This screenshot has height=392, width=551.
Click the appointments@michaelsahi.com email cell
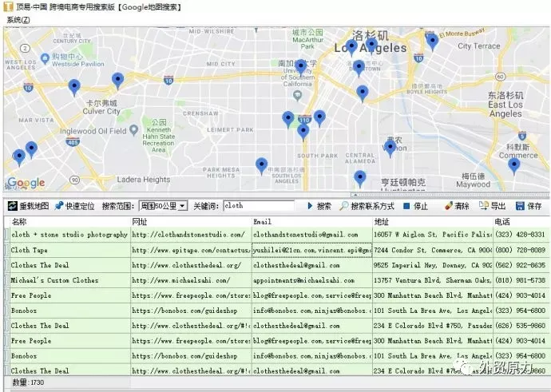pos(312,280)
